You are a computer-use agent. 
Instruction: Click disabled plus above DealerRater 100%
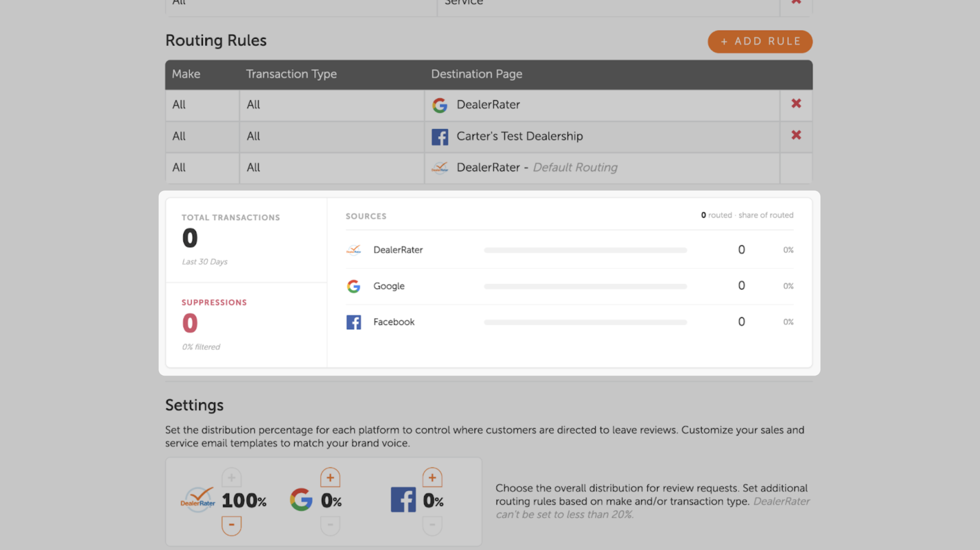click(x=232, y=477)
